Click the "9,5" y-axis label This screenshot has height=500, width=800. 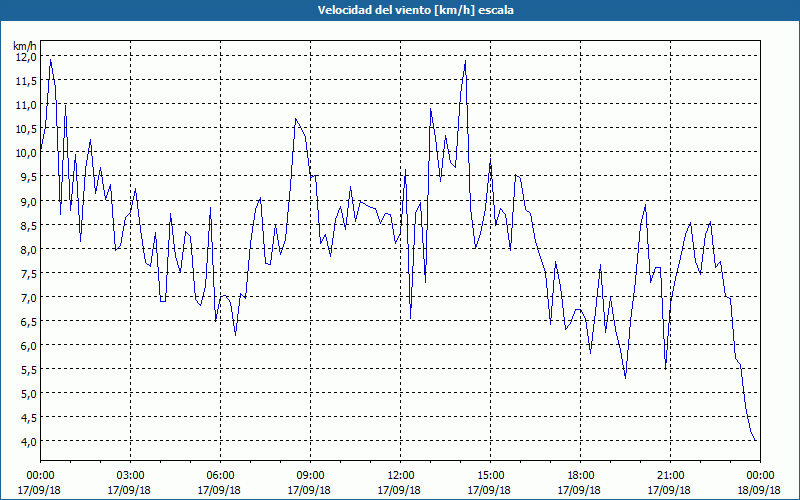click(28, 177)
